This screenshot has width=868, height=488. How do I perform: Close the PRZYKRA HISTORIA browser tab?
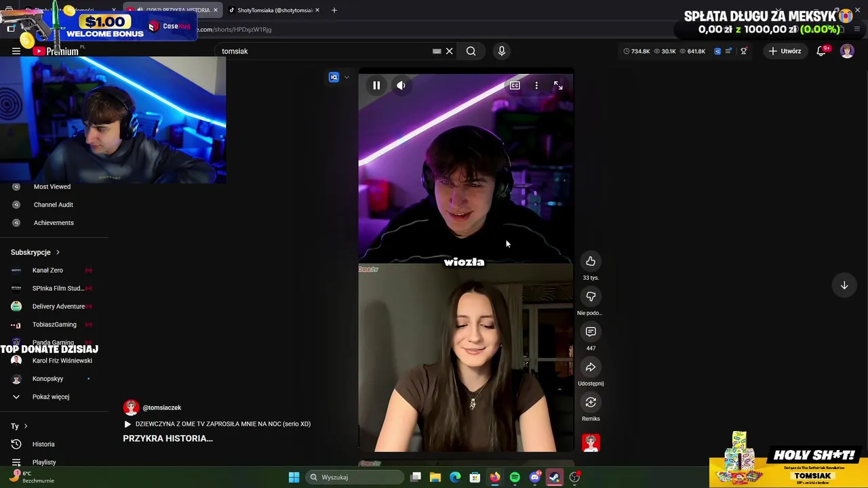(x=216, y=10)
